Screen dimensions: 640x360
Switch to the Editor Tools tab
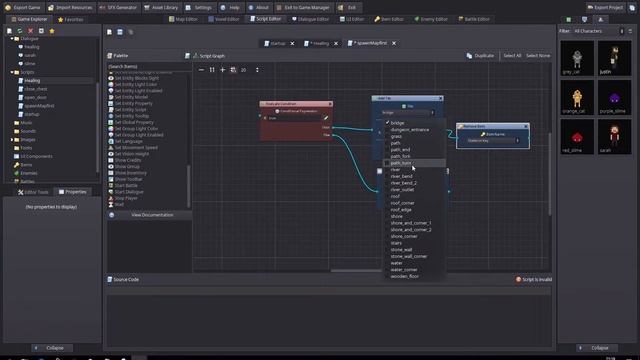(33, 192)
